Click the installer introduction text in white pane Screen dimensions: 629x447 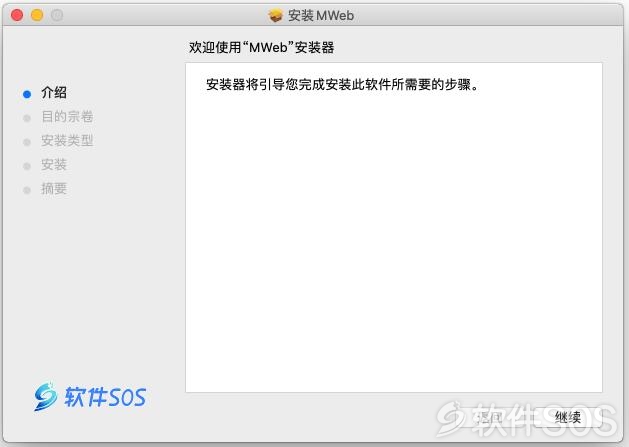342,85
